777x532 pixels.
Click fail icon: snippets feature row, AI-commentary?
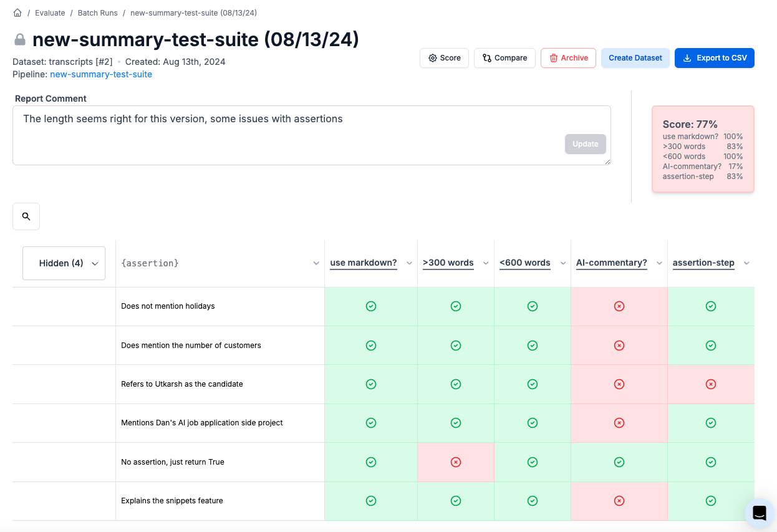619,501
